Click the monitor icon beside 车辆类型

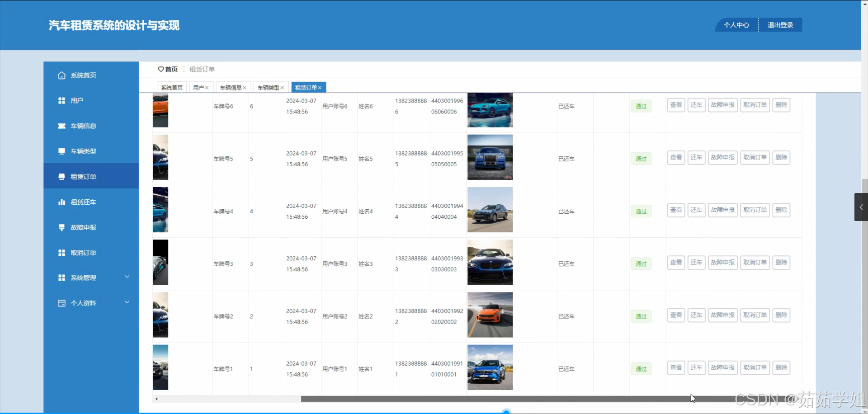(x=61, y=151)
